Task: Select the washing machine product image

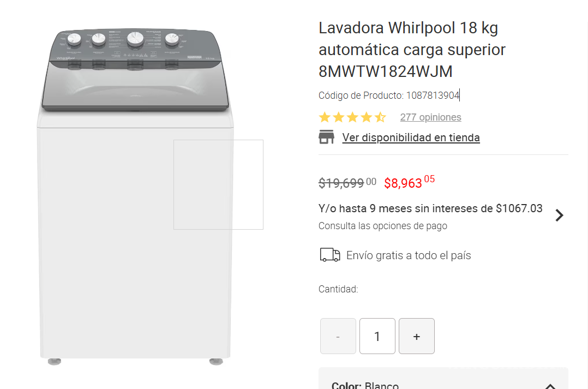Action: [x=136, y=191]
